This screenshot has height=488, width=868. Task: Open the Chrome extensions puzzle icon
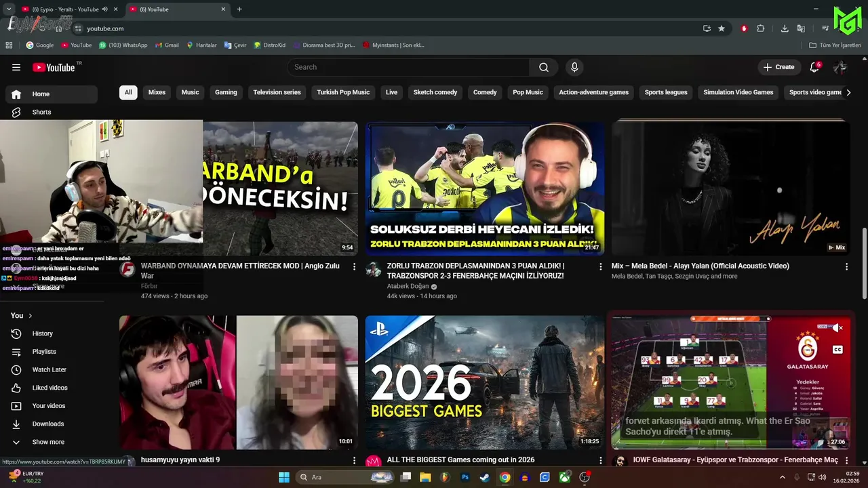761,28
